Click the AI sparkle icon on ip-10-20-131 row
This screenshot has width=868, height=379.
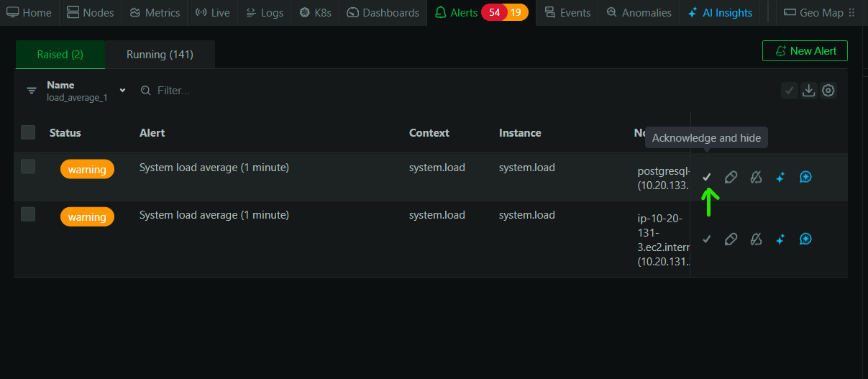pos(780,239)
